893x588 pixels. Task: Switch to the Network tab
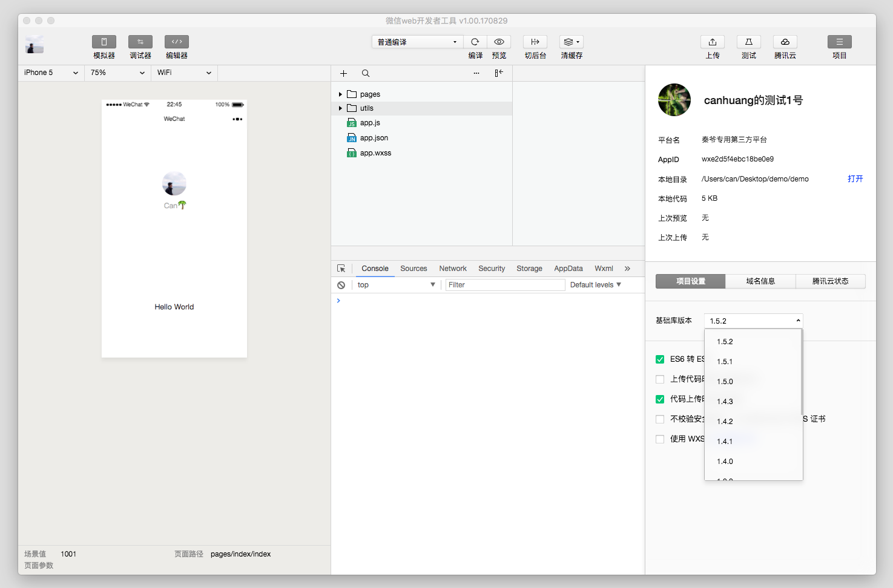452,269
